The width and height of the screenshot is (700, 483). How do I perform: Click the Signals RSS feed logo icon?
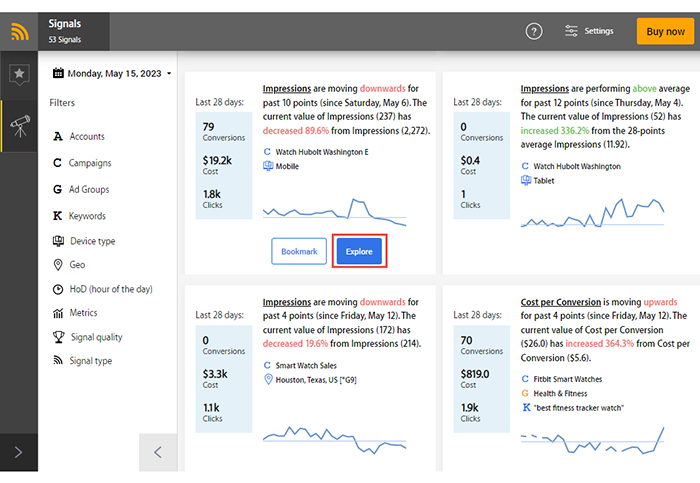coord(19,32)
